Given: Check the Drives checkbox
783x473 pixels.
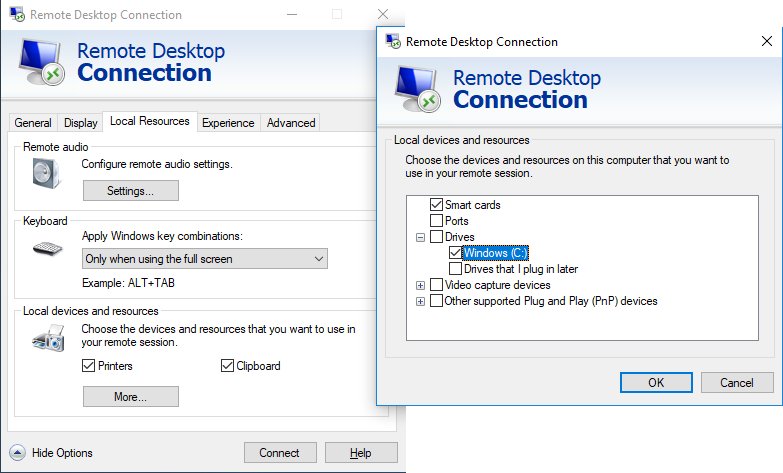Looking at the screenshot, I should pos(436,237).
